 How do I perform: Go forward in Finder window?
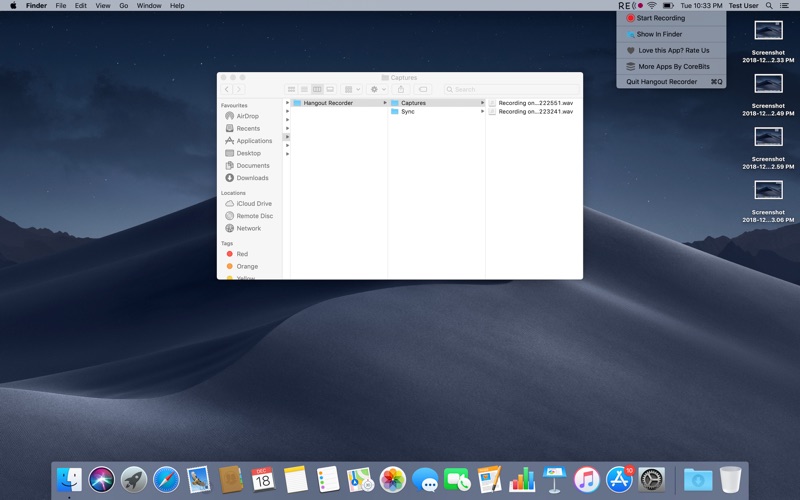(x=239, y=89)
